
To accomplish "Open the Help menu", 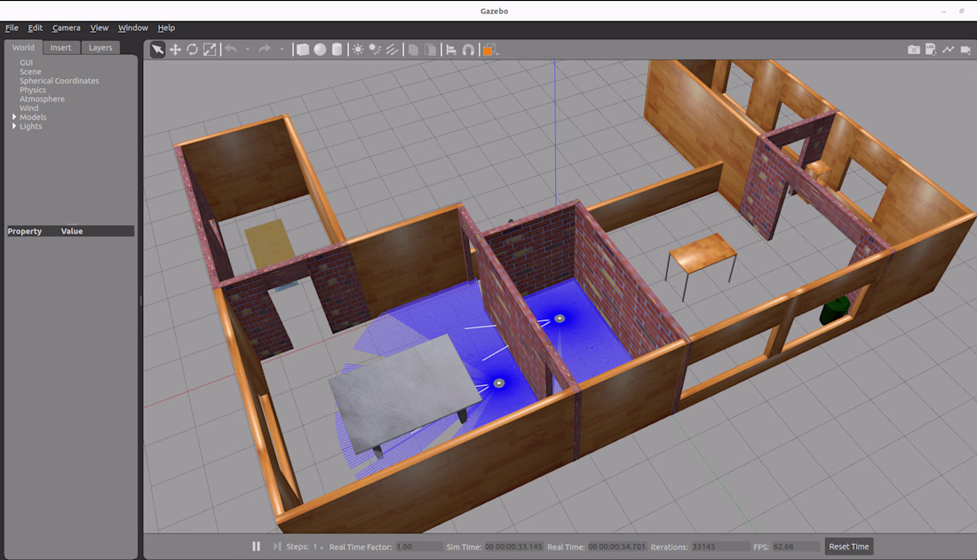I will [166, 28].
